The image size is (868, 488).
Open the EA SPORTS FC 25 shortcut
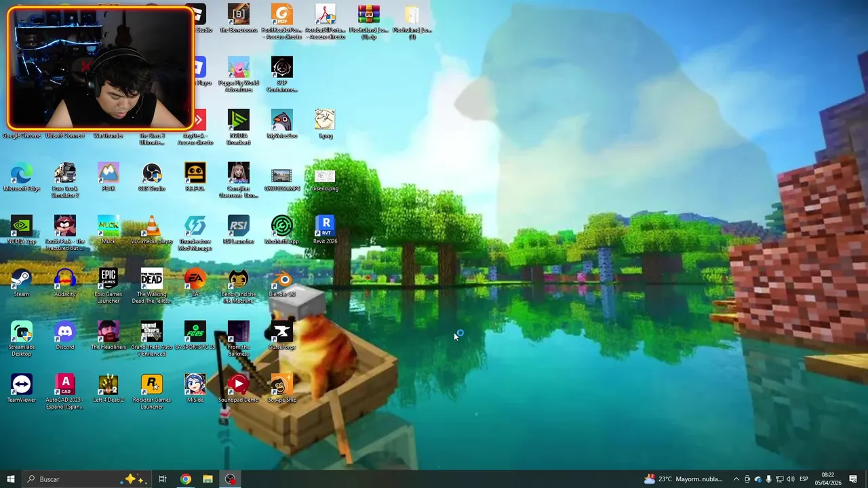(x=195, y=335)
